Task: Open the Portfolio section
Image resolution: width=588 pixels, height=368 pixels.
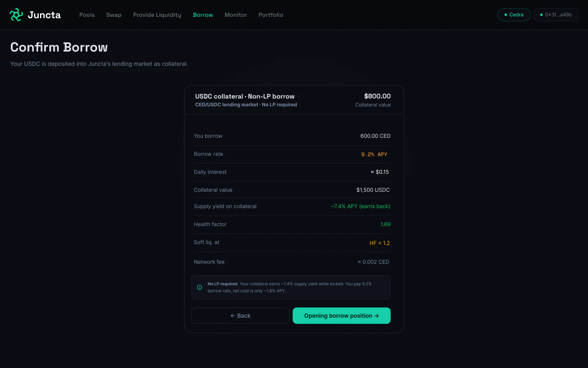Action: tap(271, 15)
